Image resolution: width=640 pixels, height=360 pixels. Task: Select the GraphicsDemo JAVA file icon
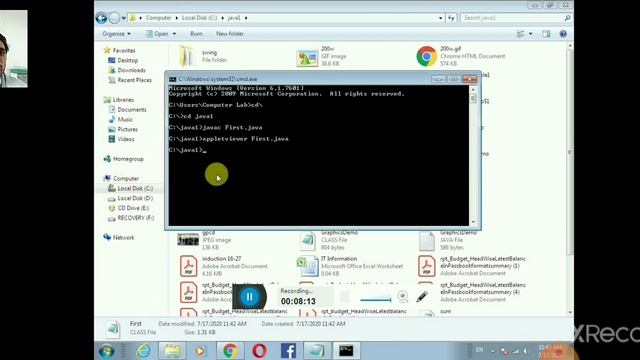427,241
